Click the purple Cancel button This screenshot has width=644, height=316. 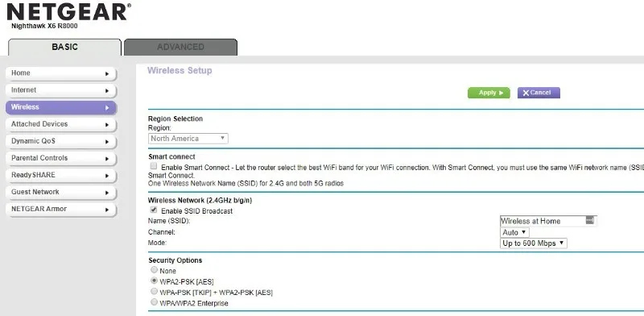click(x=539, y=93)
